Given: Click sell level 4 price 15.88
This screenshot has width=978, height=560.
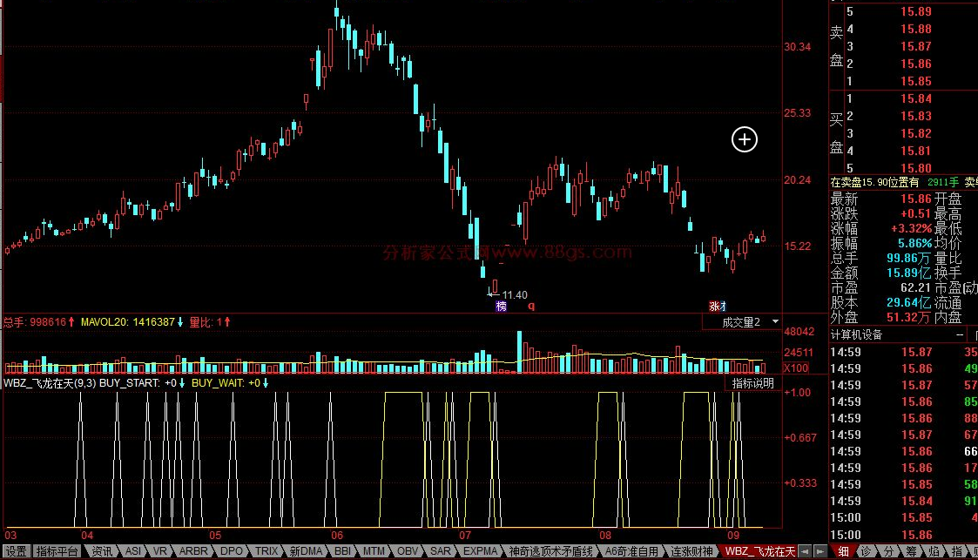Looking at the screenshot, I should [915, 29].
